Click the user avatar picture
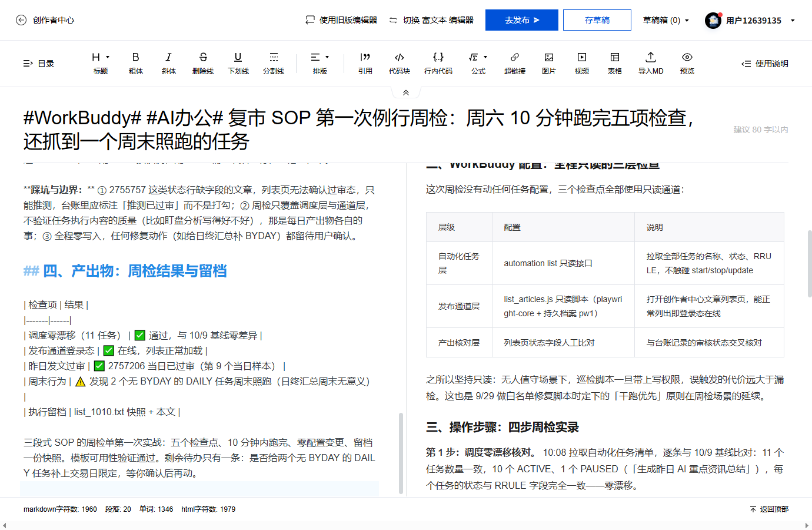Image resolution: width=812 pixels, height=530 pixels. (x=713, y=20)
